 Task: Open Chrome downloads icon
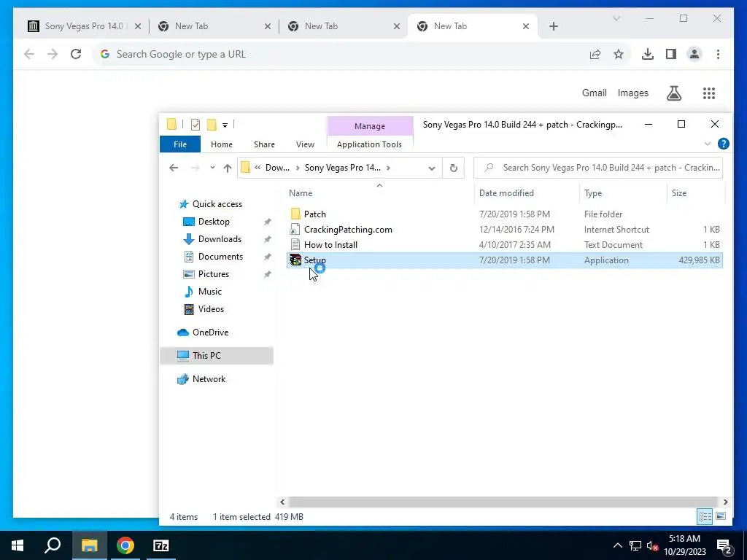click(x=648, y=54)
